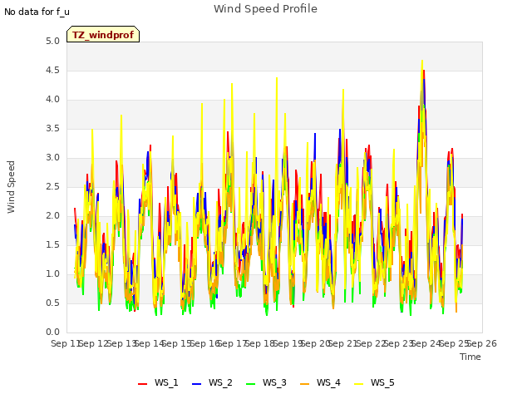Click the 0.0 y-axis tick label
The width and height of the screenshot is (532, 399).
[52, 332]
